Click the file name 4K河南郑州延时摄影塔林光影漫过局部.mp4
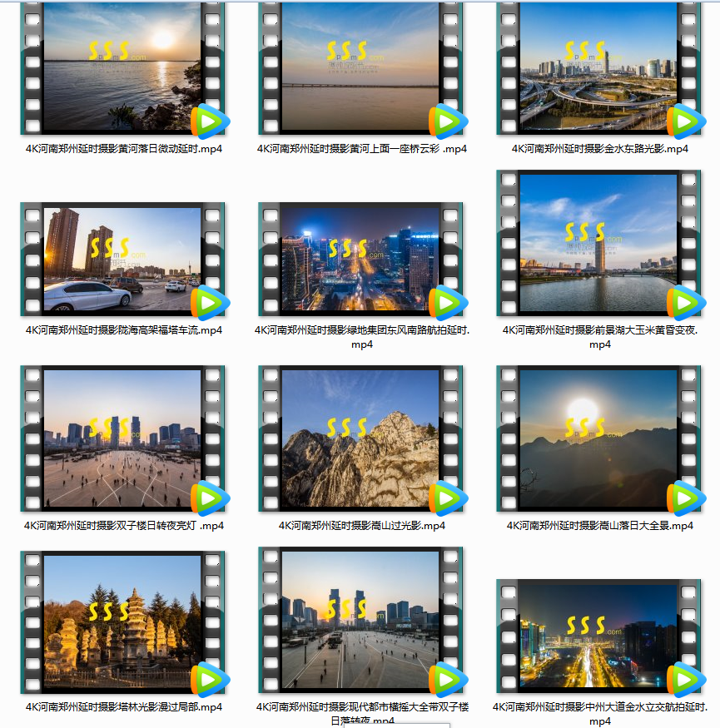Screen dimensions: 720x728 (123, 707)
